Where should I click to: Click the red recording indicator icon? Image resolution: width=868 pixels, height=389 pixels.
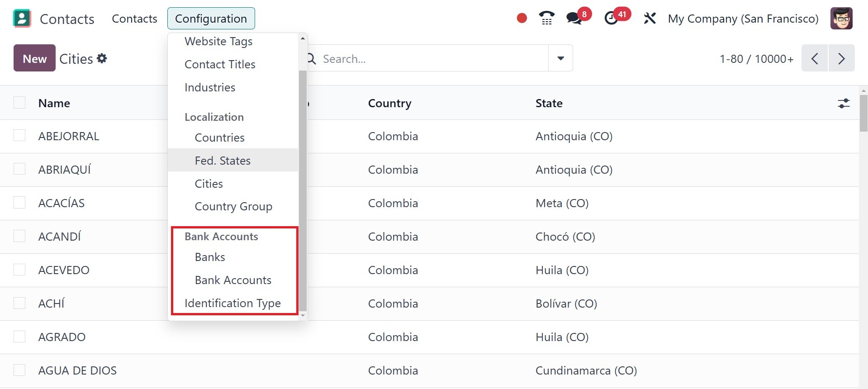pyautogui.click(x=522, y=18)
